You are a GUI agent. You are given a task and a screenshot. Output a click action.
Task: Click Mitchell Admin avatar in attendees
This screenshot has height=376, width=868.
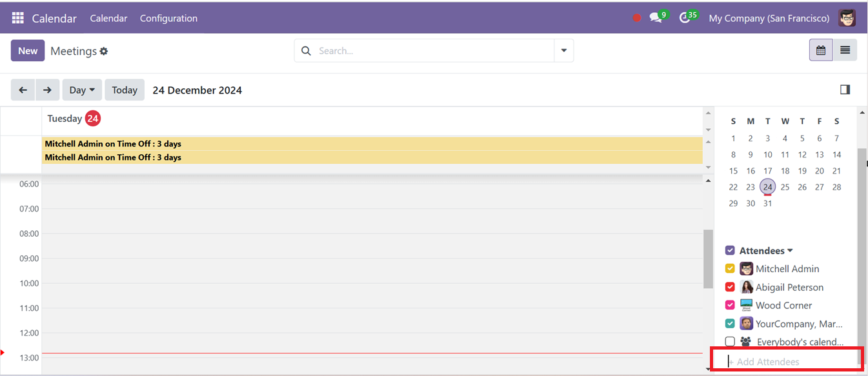tap(747, 269)
